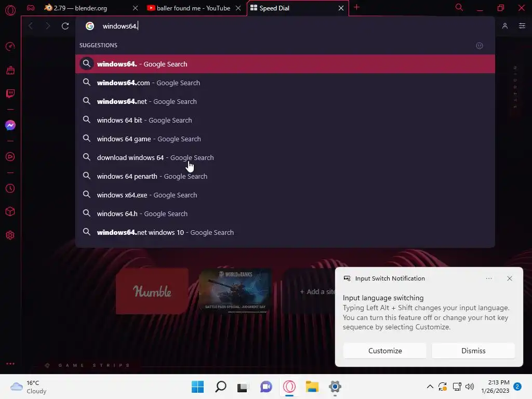Open File Explorer from taskbar
This screenshot has height=399, width=532.
(x=312, y=387)
